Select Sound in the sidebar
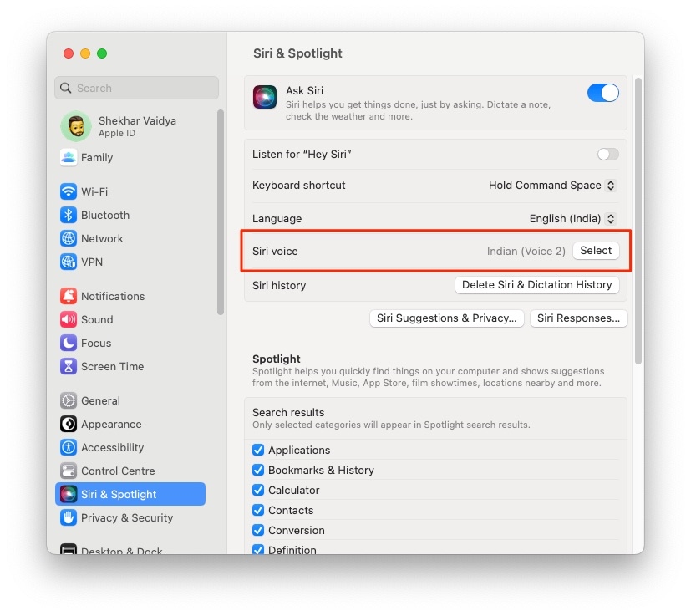This screenshot has width=691, height=616. pos(130,319)
